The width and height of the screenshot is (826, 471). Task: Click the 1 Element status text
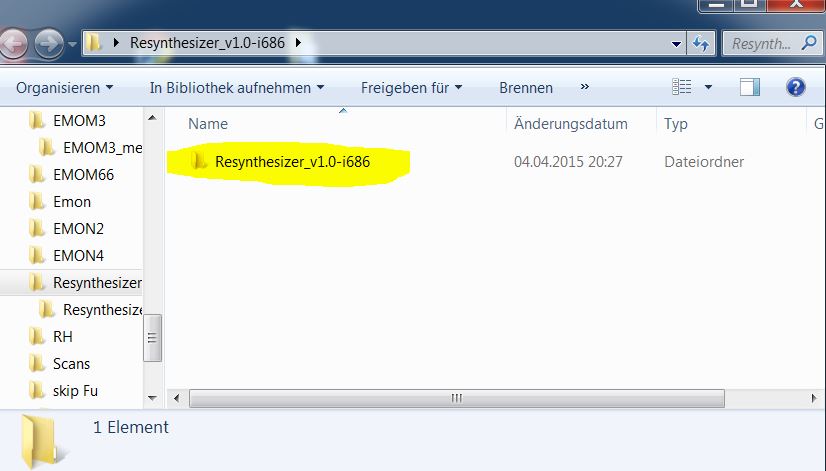tap(131, 427)
